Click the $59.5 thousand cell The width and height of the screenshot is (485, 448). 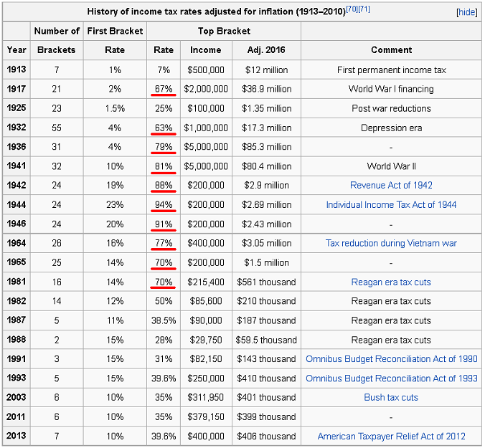pos(266,340)
